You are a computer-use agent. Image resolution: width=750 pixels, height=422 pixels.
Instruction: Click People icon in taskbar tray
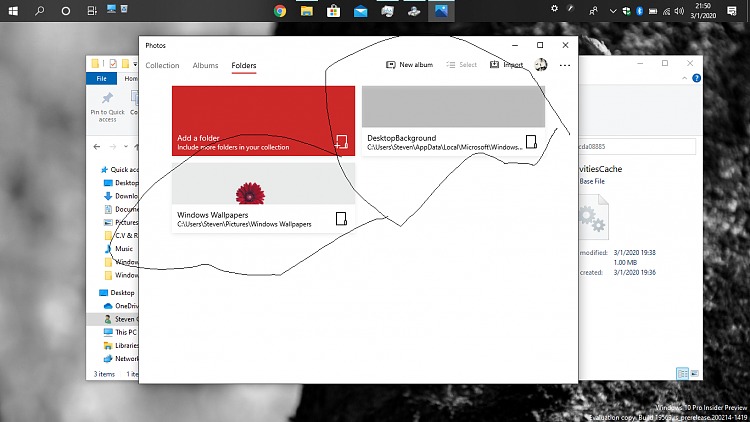pyautogui.click(x=594, y=11)
